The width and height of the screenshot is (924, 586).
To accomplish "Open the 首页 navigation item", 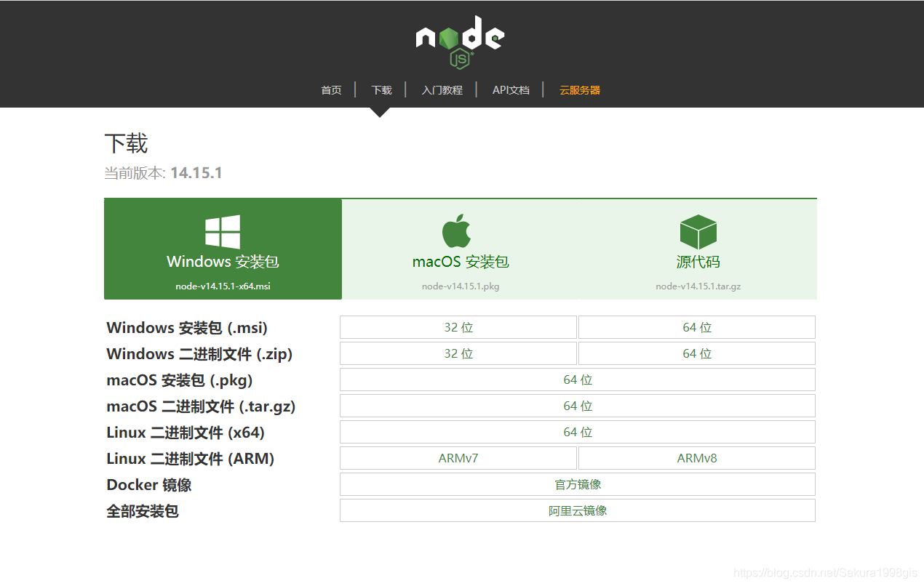I will (331, 90).
